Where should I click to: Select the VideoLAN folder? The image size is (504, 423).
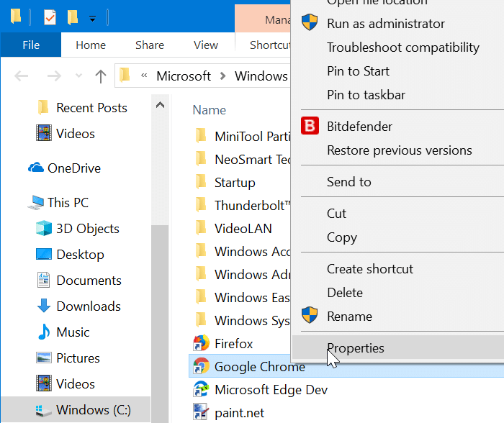233,228
